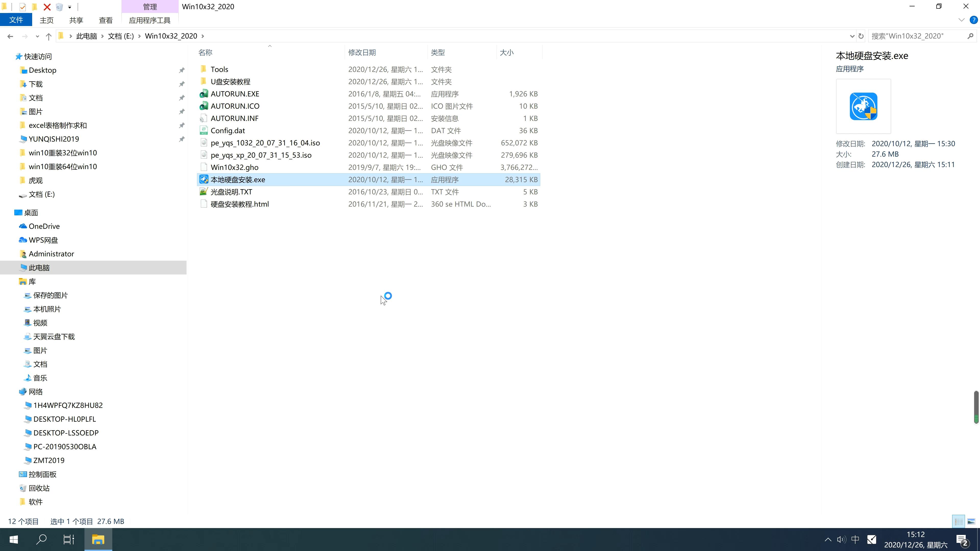Open 硬盘安装教程.html in browser
The image size is (980, 551).
tap(240, 204)
